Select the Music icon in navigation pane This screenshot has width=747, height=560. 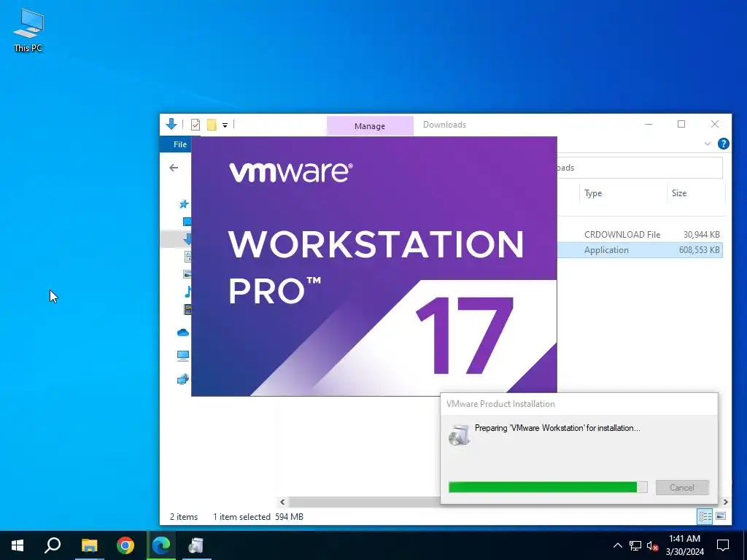(187, 292)
